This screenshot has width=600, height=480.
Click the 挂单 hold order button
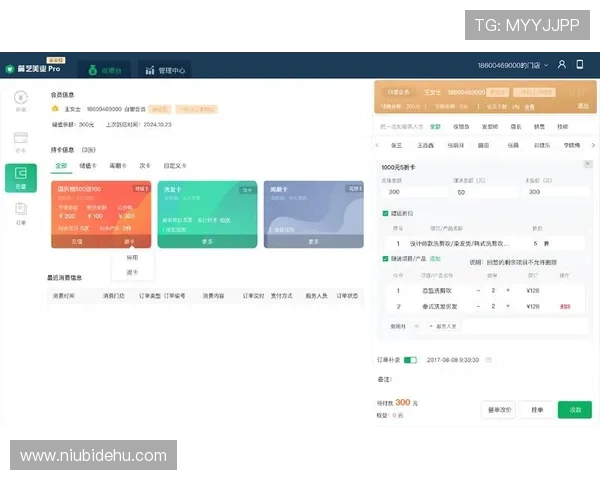click(537, 410)
